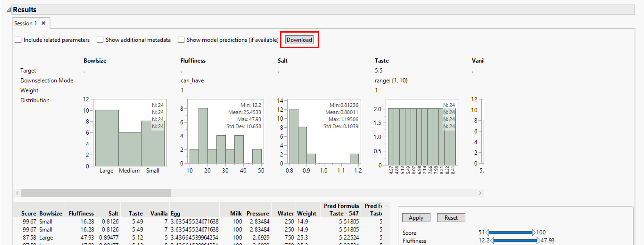Click the Small bar in Bowlsize histogram
The width and height of the screenshot is (644, 245).
(x=153, y=144)
